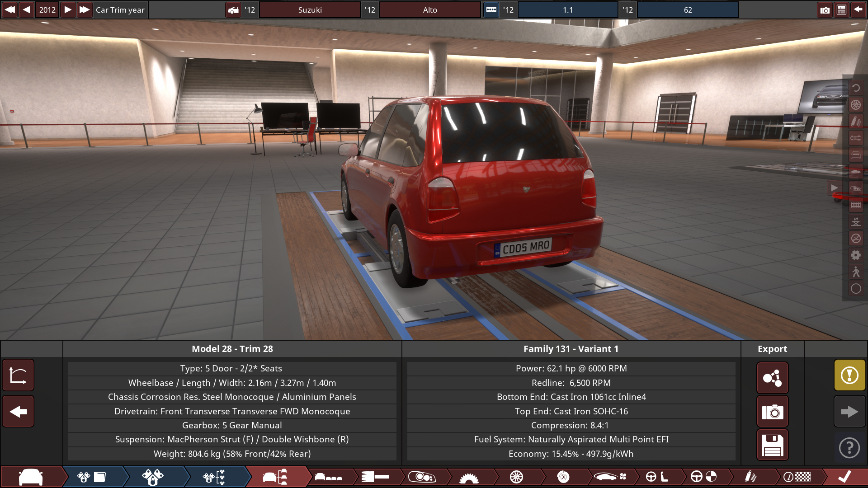Open the brakes design tab
Screen dimensions: 868x488
click(563, 477)
